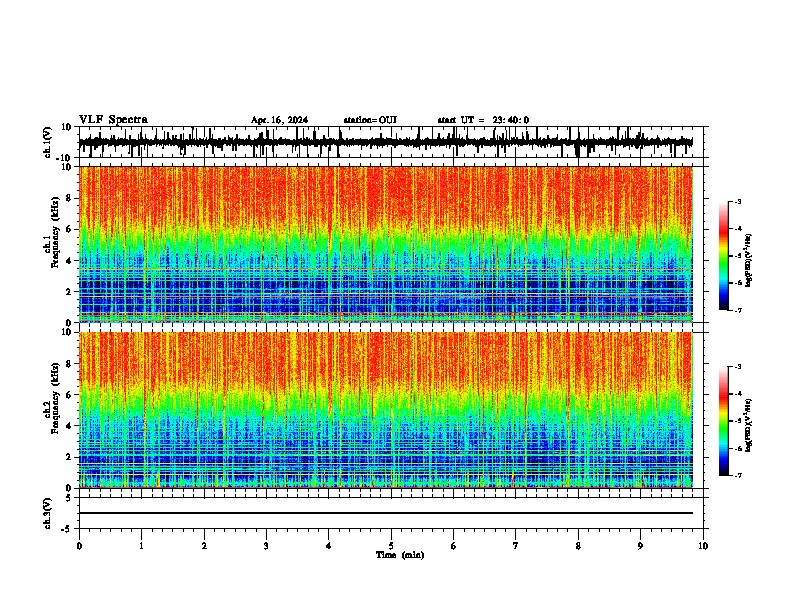
Task: Click the '-3' label on ch.1 colorbar
Action: pos(737,201)
